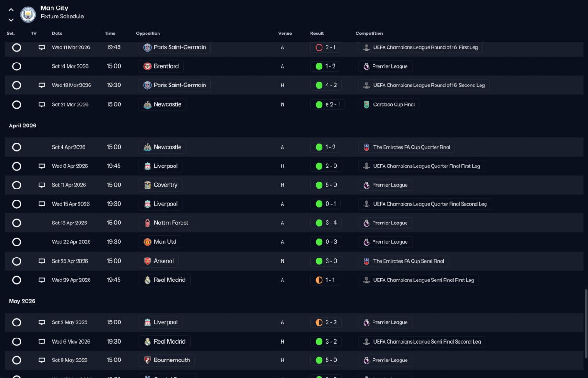Click the Result column header
The height and width of the screenshot is (378, 588).
(317, 34)
